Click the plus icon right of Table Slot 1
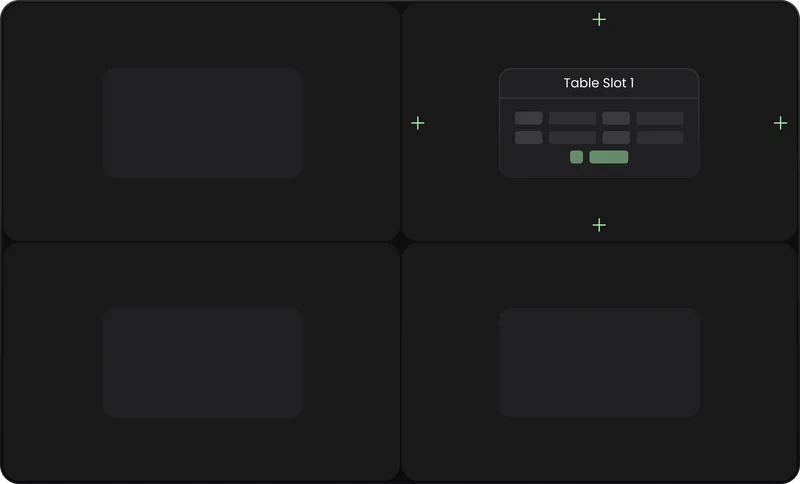 (781, 123)
